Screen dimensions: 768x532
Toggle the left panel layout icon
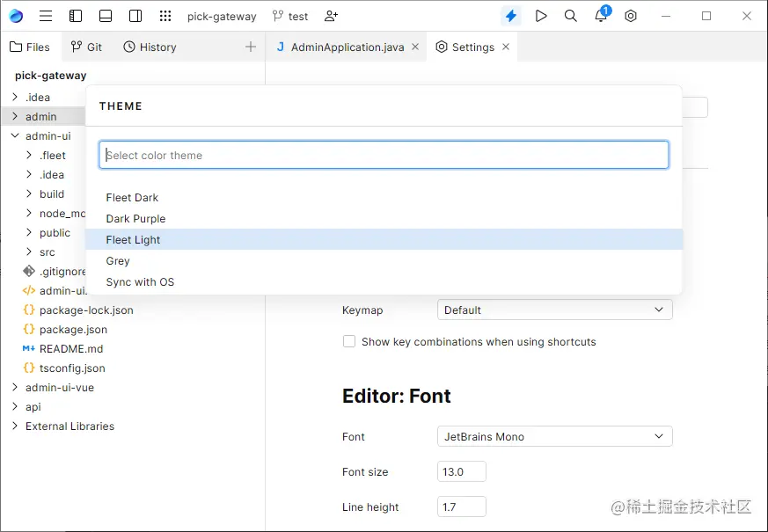tap(76, 16)
